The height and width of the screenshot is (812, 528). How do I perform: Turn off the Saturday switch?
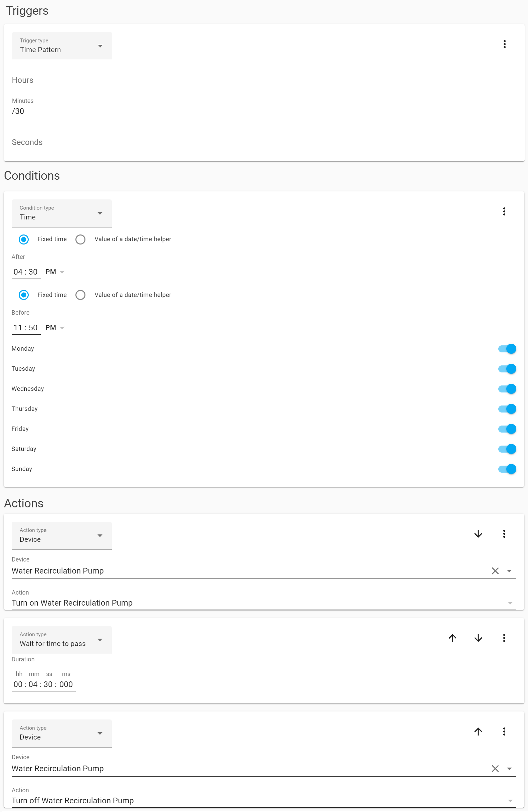tap(507, 449)
